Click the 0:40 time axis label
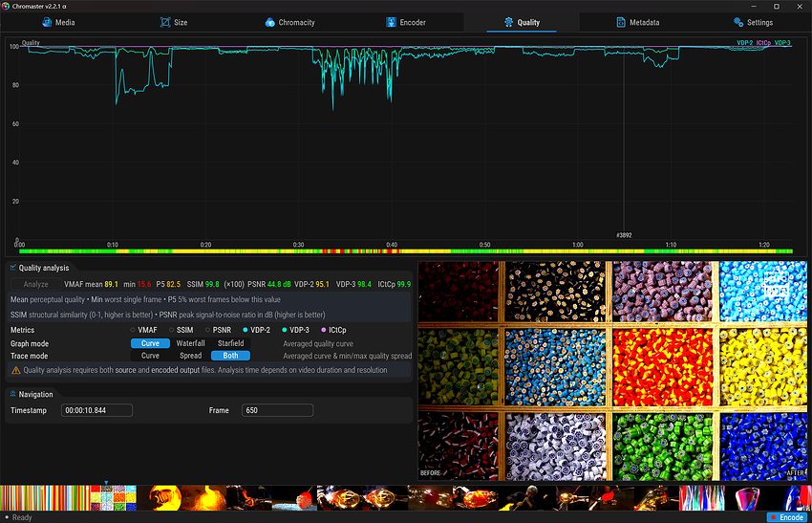Viewport: 812px width, 523px height. coord(392,245)
